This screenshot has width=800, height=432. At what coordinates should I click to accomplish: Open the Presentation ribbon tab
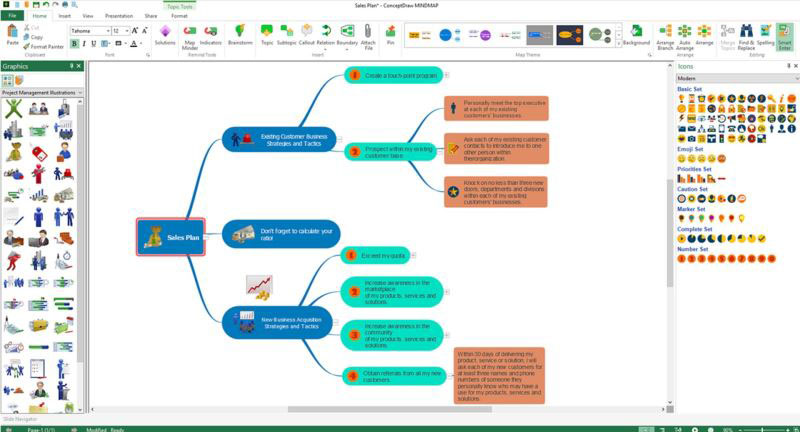coord(119,16)
